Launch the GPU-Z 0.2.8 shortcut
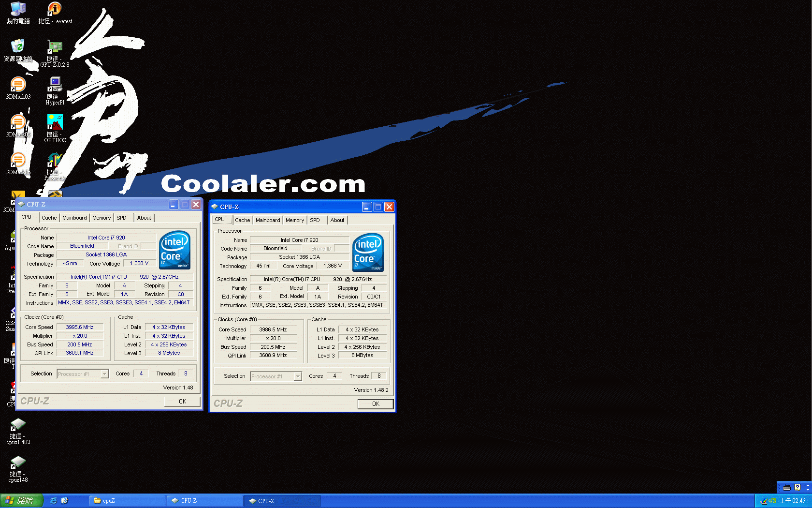This screenshot has height=508, width=812. 55,54
